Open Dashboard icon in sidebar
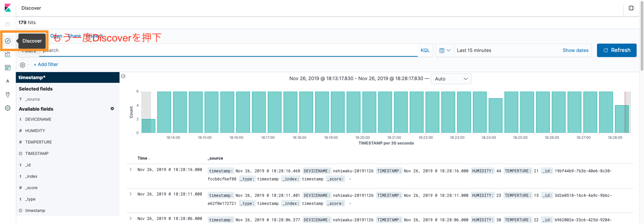 coord(8,68)
